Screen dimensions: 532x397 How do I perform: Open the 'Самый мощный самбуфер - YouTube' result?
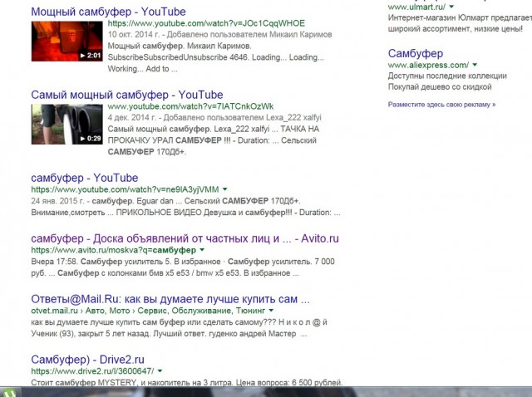127,95
